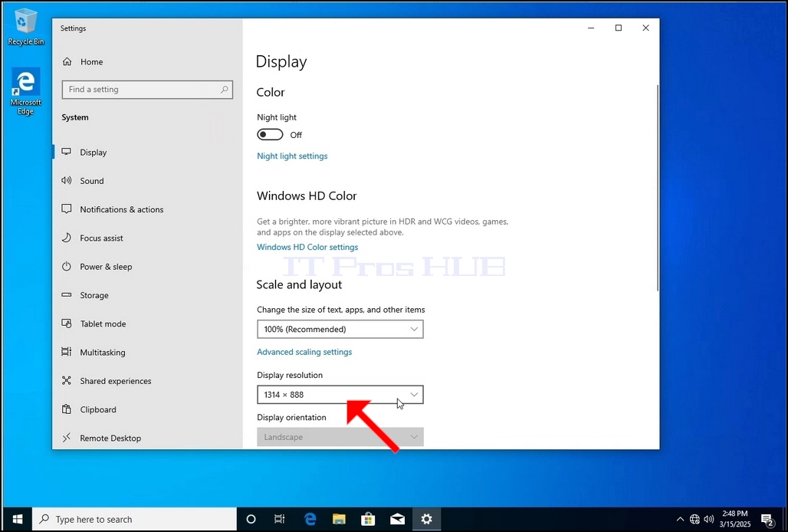The width and height of the screenshot is (788, 532).
Task: Maximize the Settings window
Action: 618,28
